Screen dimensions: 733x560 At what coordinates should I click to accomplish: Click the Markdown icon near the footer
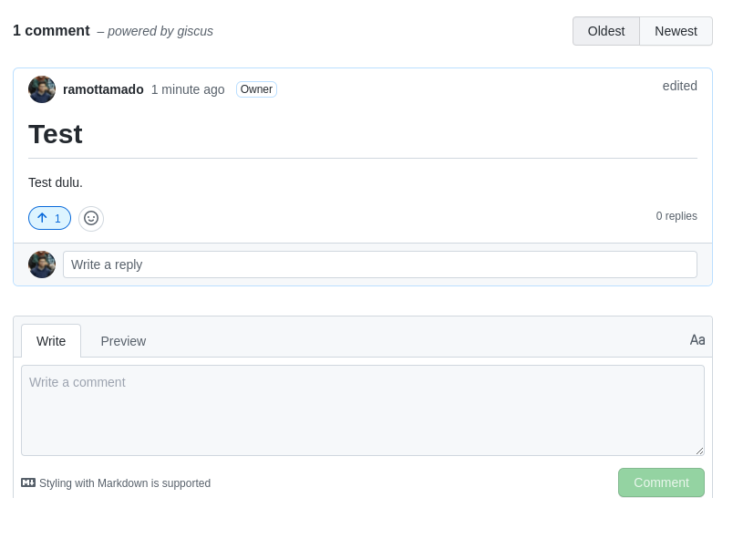[28, 482]
